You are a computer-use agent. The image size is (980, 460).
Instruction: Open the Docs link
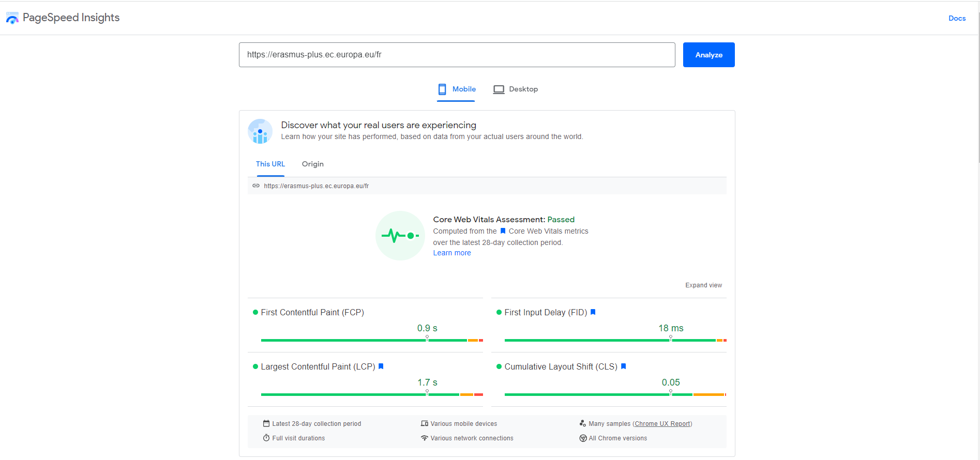click(957, 18)
